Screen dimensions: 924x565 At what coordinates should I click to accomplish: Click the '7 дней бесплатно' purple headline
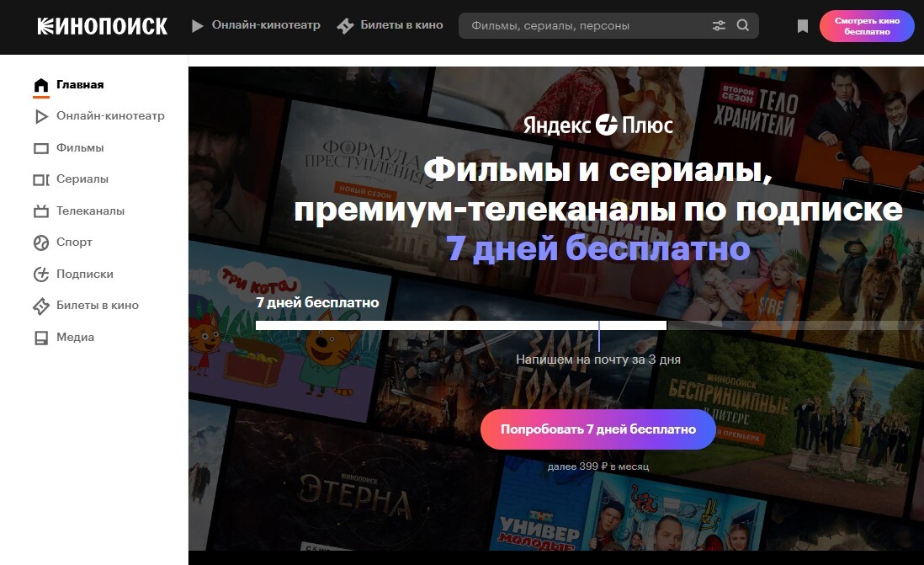[x=598, y=248]
